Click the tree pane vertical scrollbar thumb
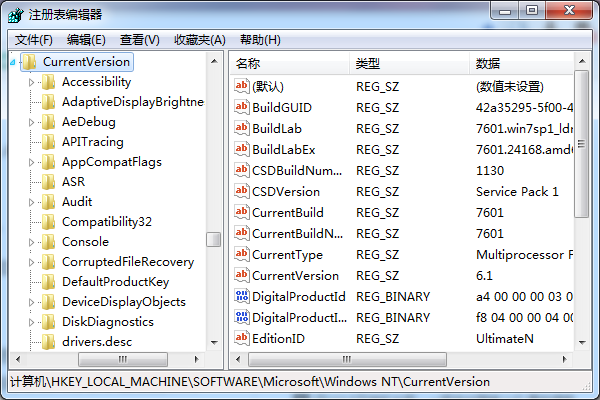This screenshot has width=600, height=400. point(214,240)
